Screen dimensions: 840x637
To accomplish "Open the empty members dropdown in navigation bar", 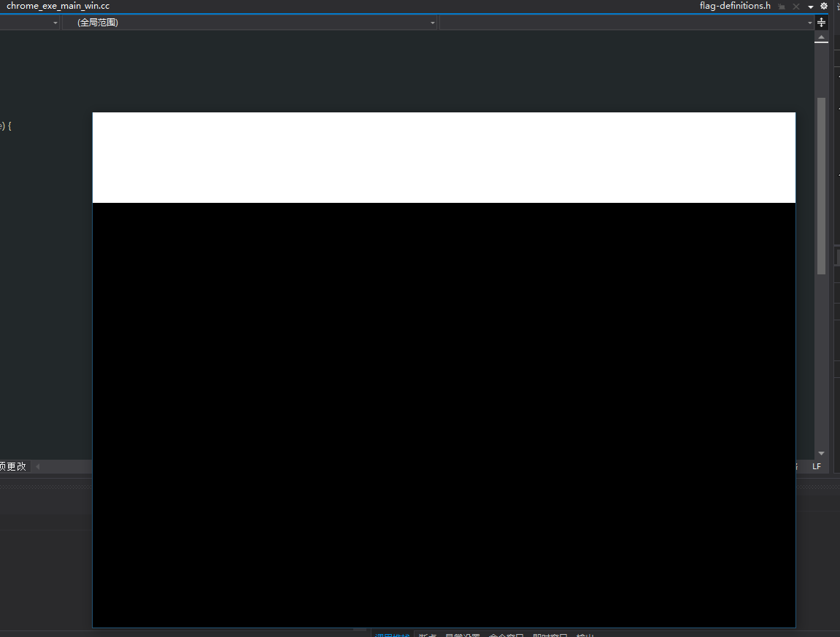I will tap(626, 23).
